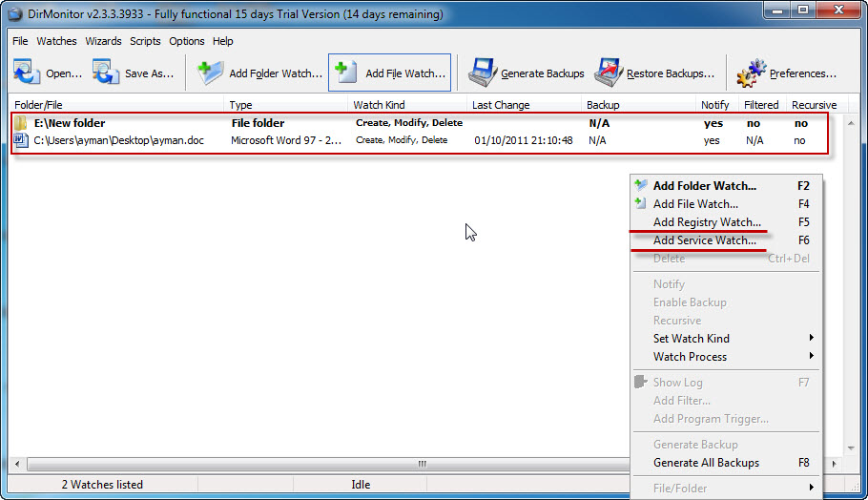Screen dimensions: 868x500
Task: Click Add Folder Watch icon in context menu
Action: click(640, 185)
